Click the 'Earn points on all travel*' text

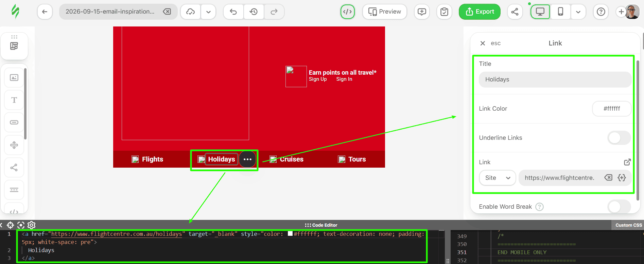click(343, 72)
